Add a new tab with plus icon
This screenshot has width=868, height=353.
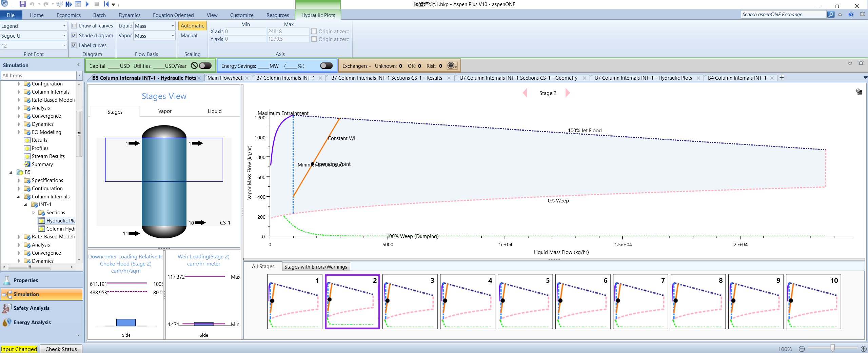(782, 78)
